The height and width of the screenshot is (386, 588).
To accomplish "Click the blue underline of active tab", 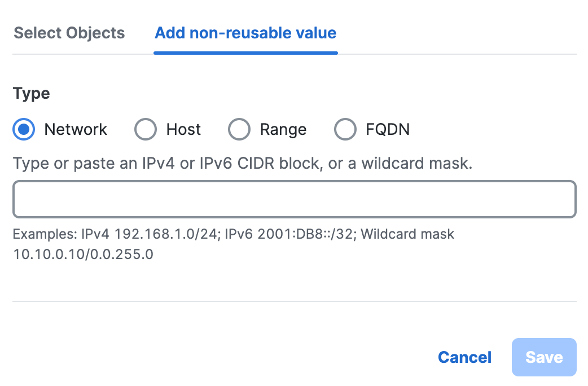I will coord(245,52).
